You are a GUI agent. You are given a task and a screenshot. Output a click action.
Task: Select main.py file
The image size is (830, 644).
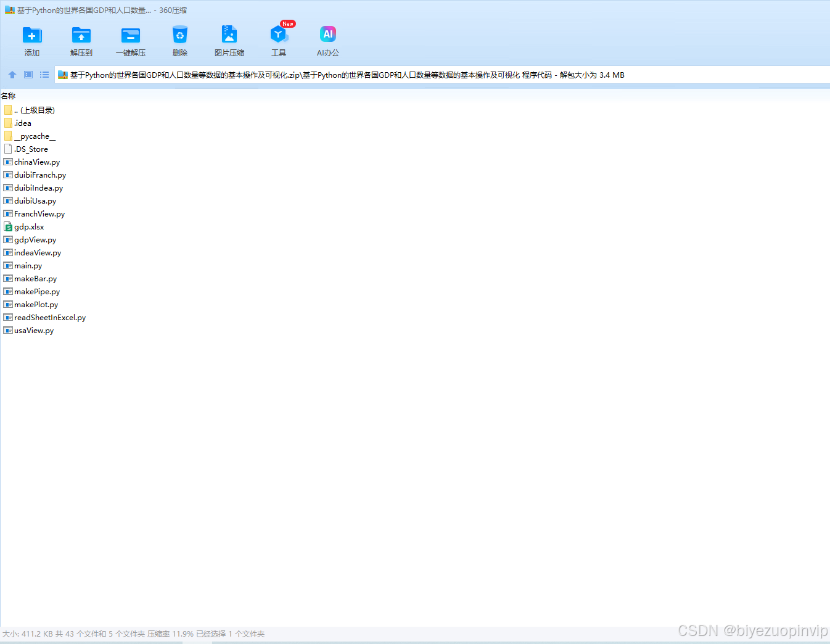[23, 265]
